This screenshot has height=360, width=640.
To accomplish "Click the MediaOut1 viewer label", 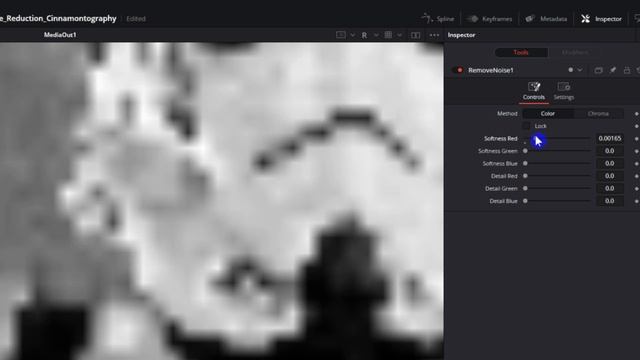I will click(x=60, y=35).
